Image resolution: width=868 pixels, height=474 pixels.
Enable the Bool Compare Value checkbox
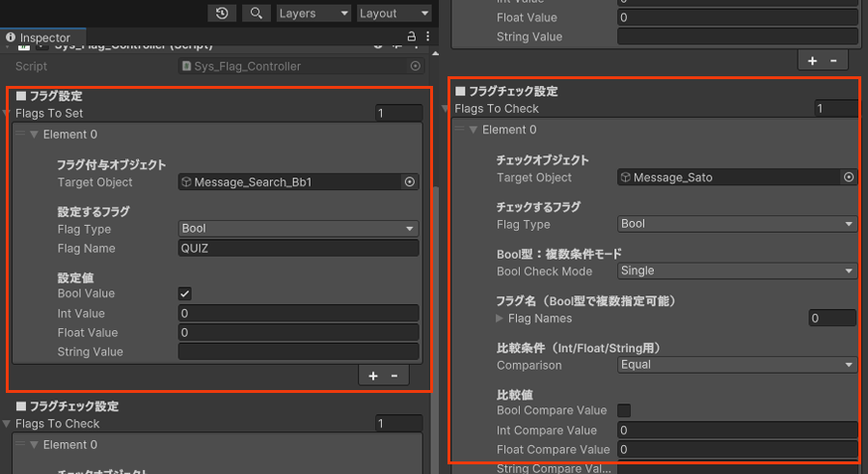pos(624,410)
